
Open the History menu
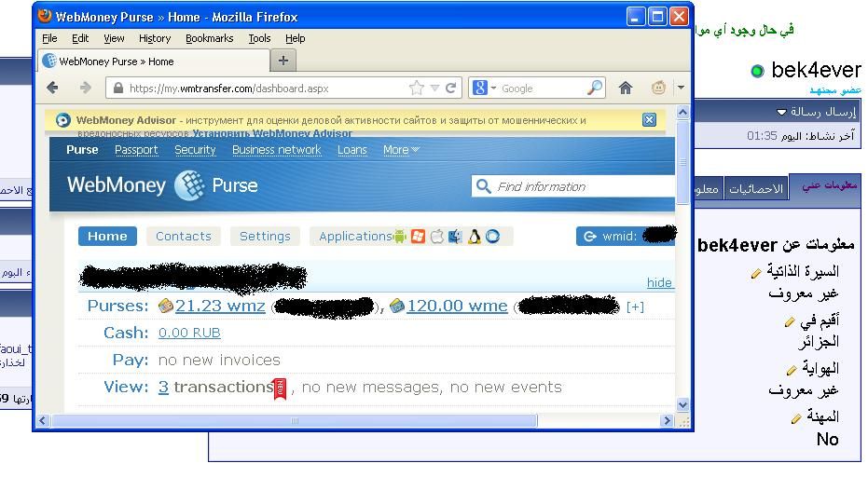click(x=155, y=38)
